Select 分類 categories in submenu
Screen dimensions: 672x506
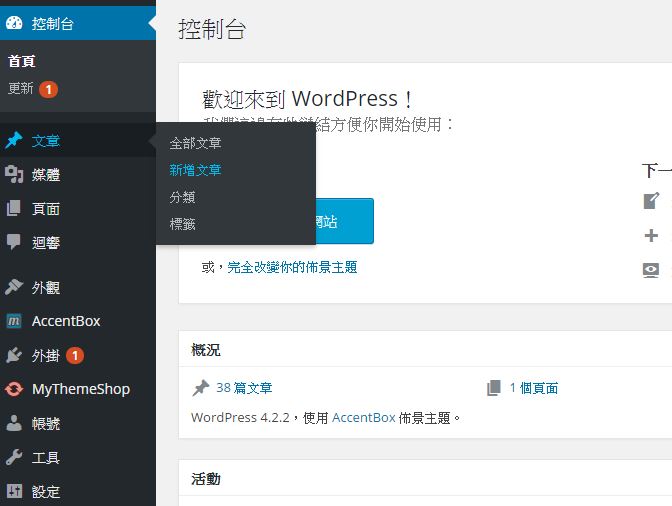point(183,197)
